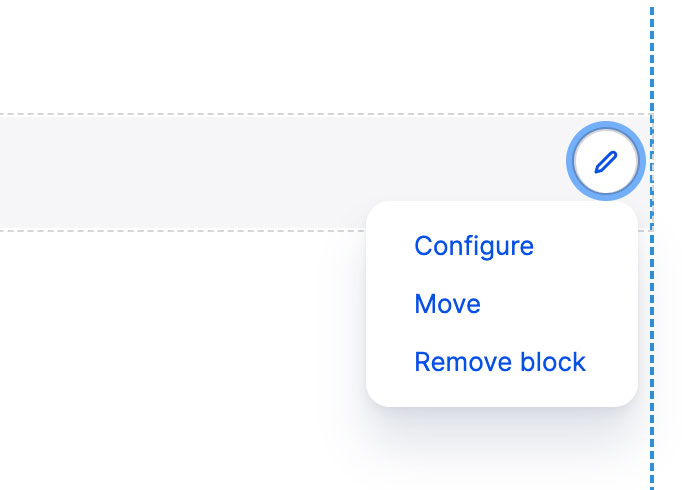Select Remove block from the menu
The image size is (682, 490).
click(x=500, y=362)
